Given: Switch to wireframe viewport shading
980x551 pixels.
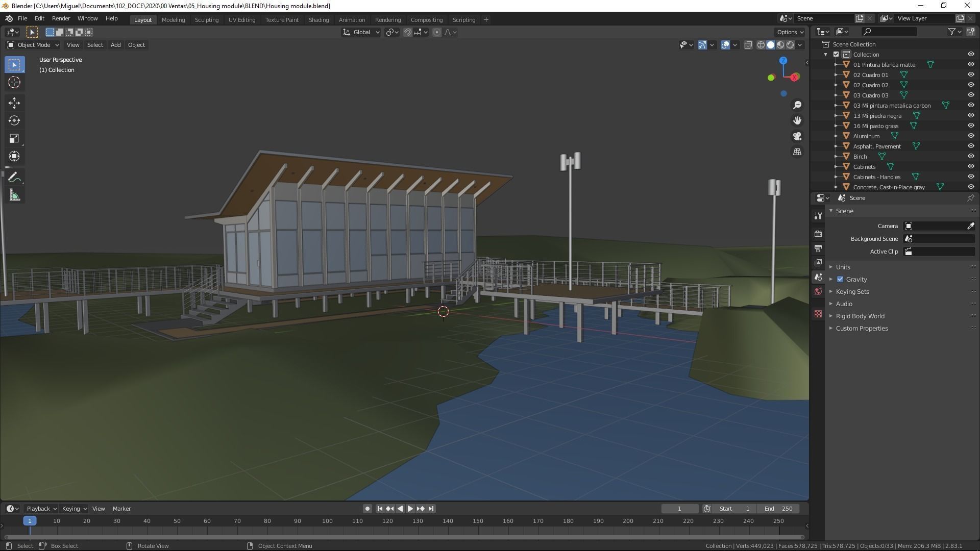Looking at the screenshot, I should point(761,45).
